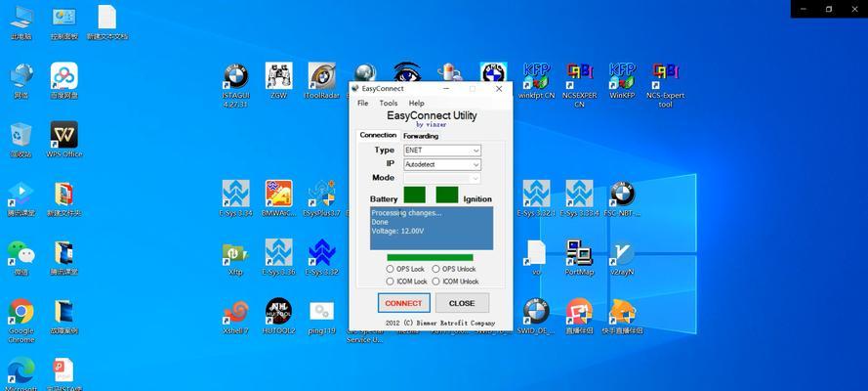This screenshot has height=391, width=868.
Task: Switch to the Forwarding tab
Action: [421, 136]
